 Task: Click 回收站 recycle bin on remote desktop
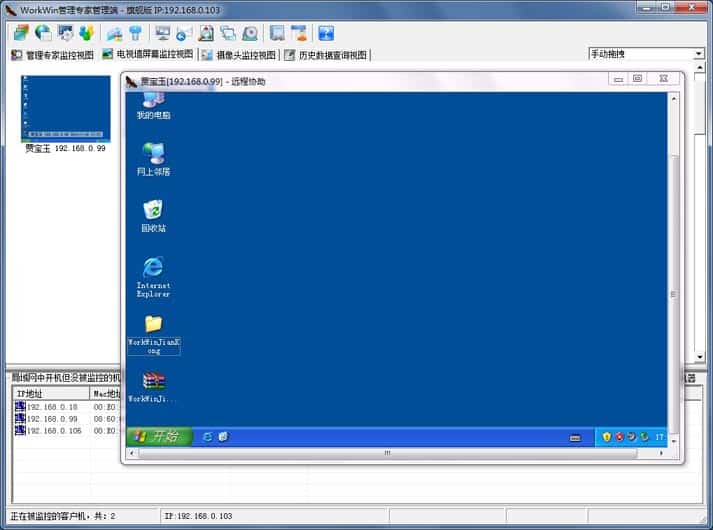(x=154, y=216)
